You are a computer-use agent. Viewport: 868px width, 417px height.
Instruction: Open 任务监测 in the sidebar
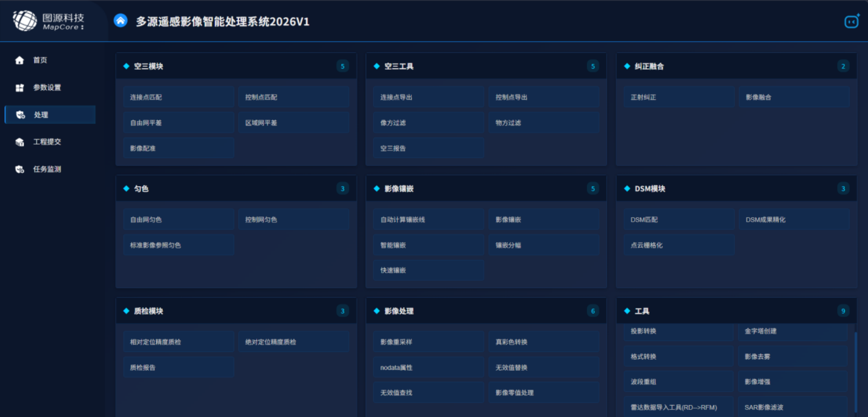[x=50, y=169]
